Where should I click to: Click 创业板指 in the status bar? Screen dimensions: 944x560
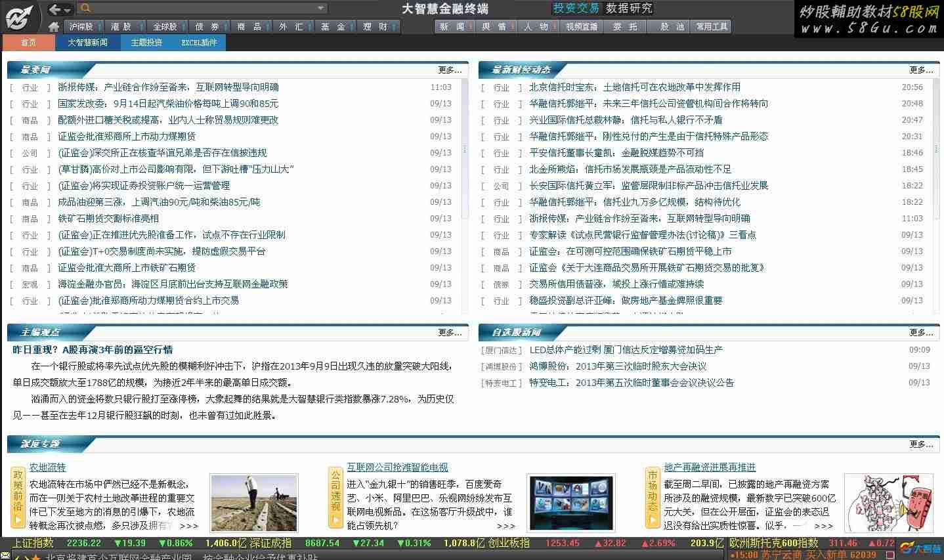pos(508,543)
